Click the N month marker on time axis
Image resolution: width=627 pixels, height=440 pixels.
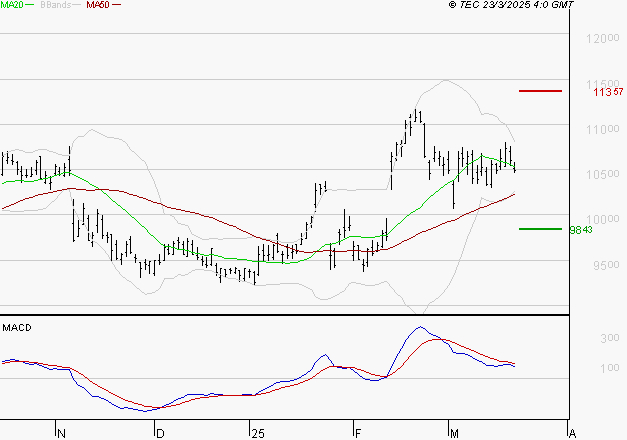pyautogui.click(x=61, y=434)
